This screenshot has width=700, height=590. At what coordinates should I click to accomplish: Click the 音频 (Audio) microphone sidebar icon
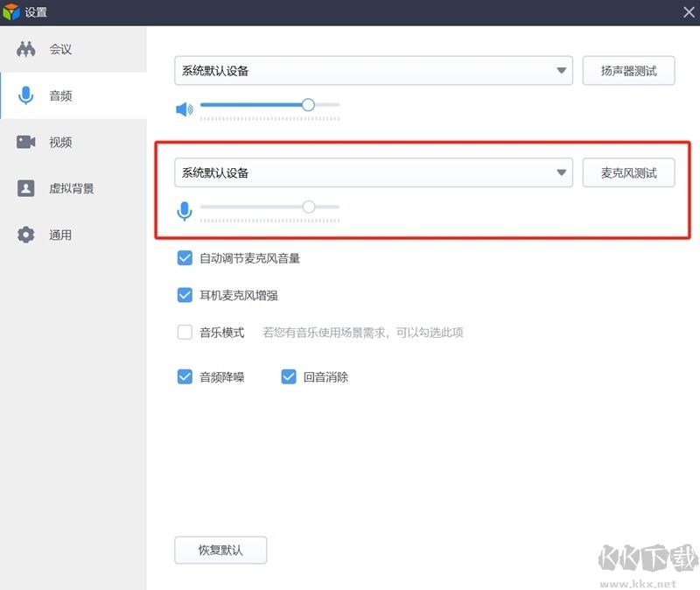pos(25,95)
